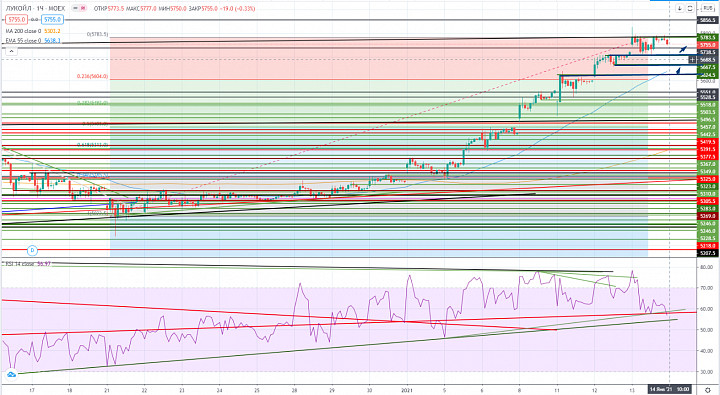Click the 5325.0 red price scale label
This screenshot has width=720, height=395.
707,179
